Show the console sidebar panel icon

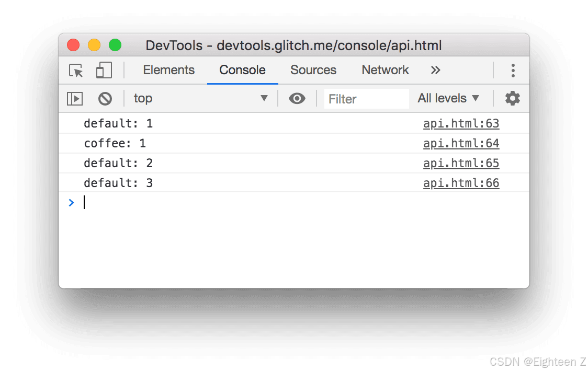coord(75,99)
